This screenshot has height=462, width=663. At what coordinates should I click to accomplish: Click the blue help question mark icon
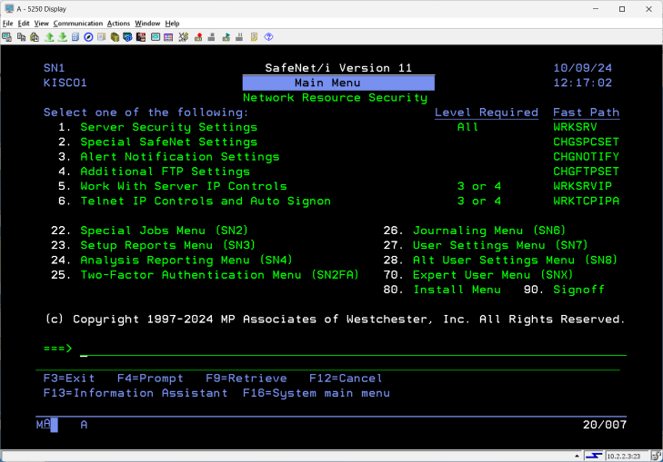[268, 37]
